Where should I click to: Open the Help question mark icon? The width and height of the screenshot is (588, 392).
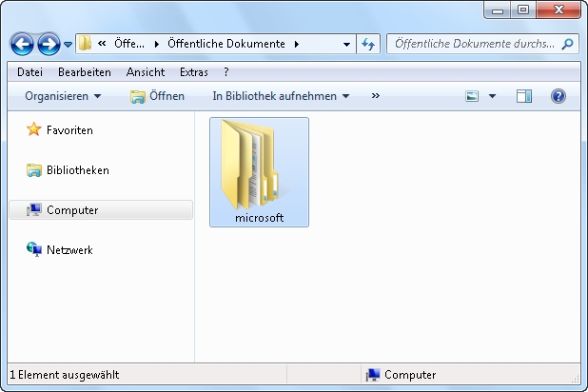[559, 96]
